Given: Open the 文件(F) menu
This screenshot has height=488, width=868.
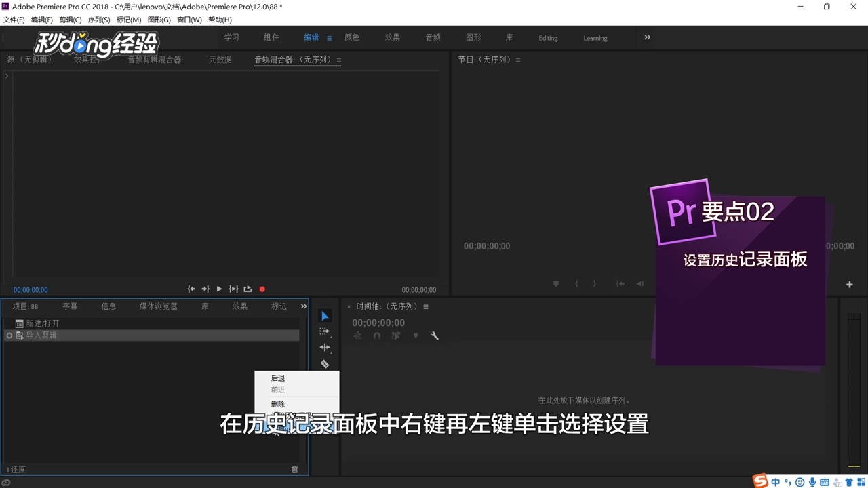Looking at the screenshot, I should pyautogui.click(x=14, y=20).
